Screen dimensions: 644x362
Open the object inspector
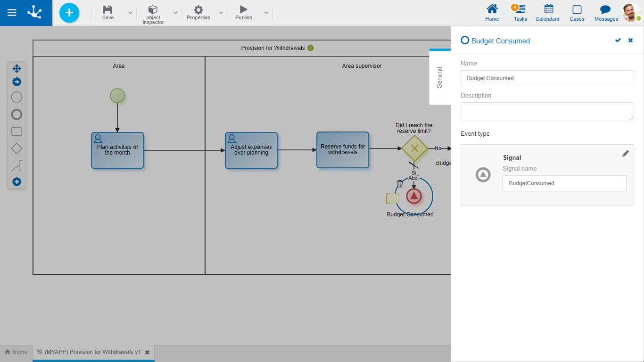tap(153, 14)
